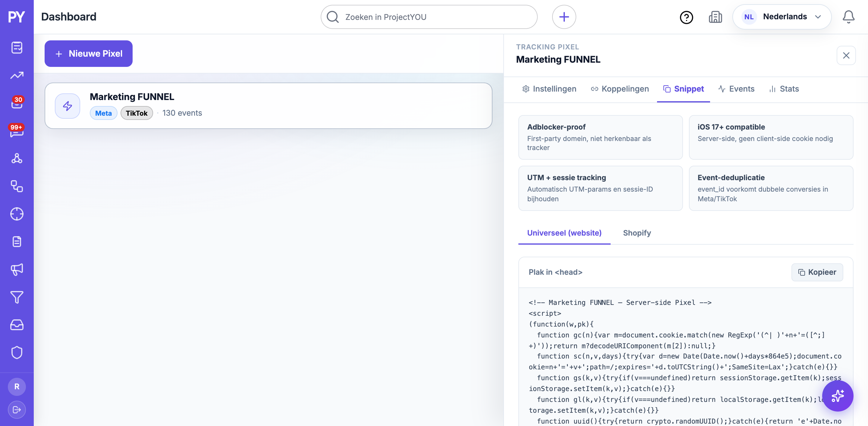Open the sidebar icon with 30 badge

pos(17,103)
